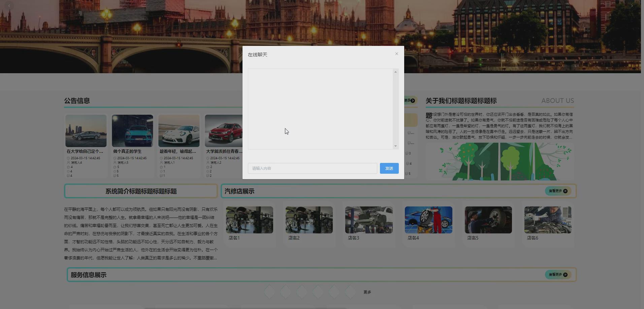Viewport: 644px width, 309px height.
Task: Click the 请输入内容 chat input field
Action: 312,168
